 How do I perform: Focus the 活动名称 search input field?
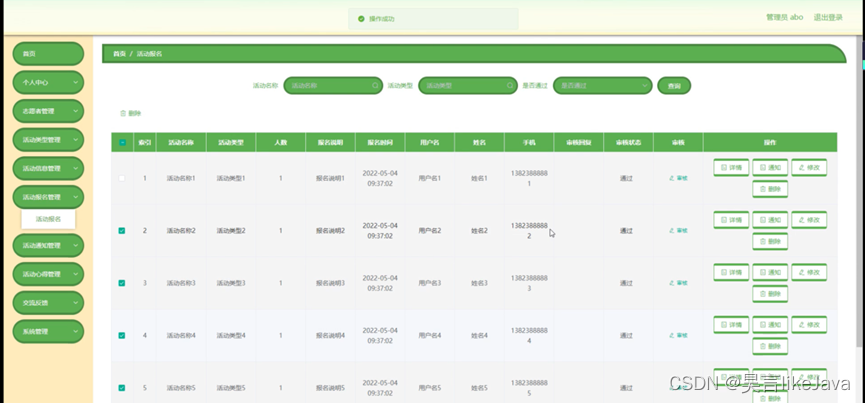[333, 85]
